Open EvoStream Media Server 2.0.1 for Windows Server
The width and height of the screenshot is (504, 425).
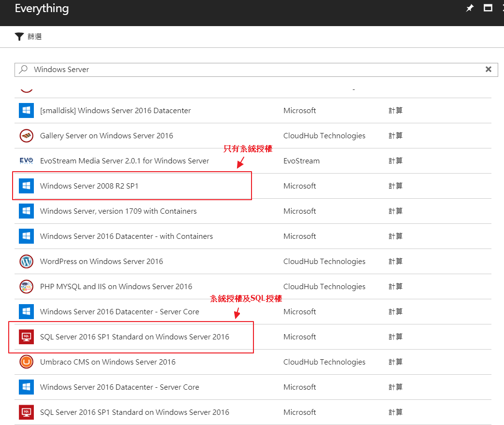(124, 161)
